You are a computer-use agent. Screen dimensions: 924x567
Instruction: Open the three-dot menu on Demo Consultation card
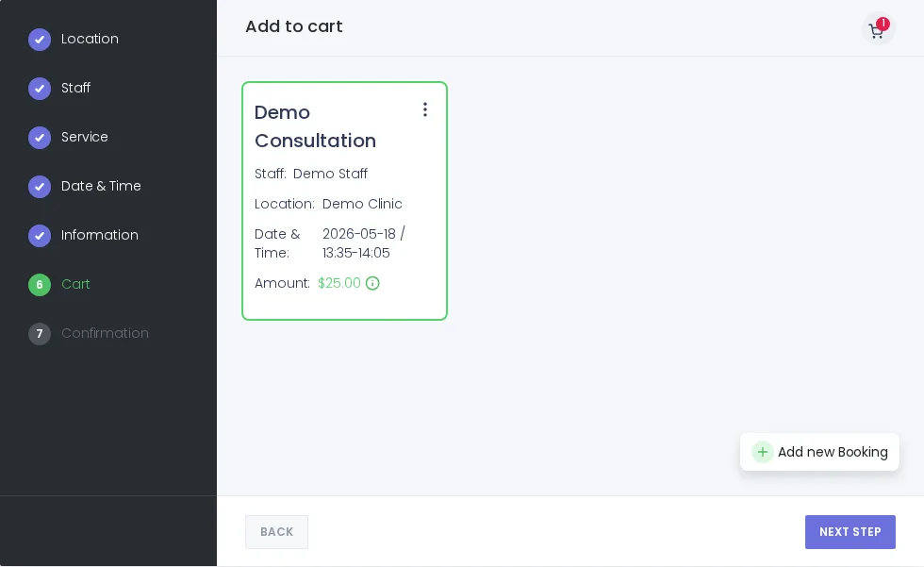point(425,109)
